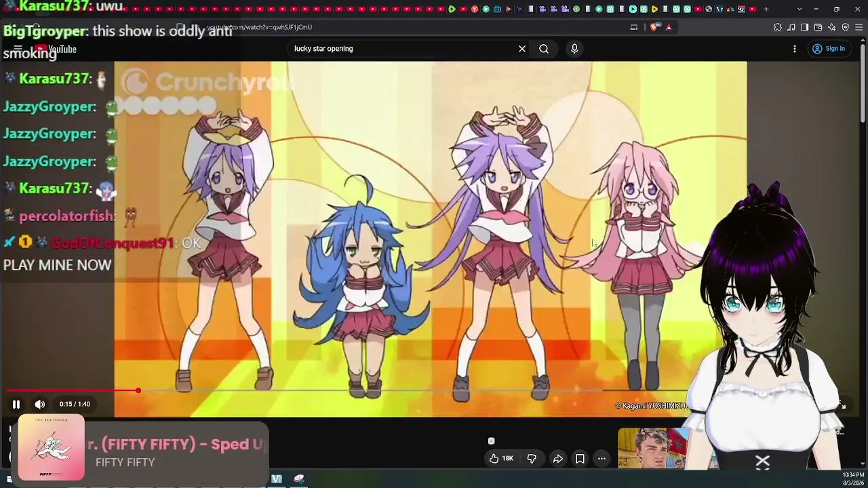Open Brave Rewards triangle icon
Image resolution: width=868 pixels, height=488 pixels.
point(669,27)
